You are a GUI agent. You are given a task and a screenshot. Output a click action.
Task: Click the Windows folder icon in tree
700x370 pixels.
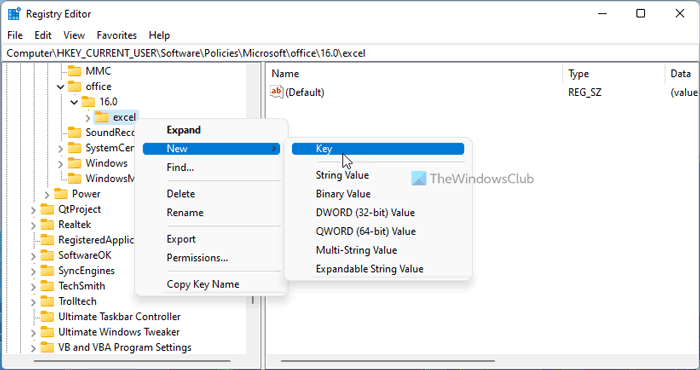click(x=75, y=163)
